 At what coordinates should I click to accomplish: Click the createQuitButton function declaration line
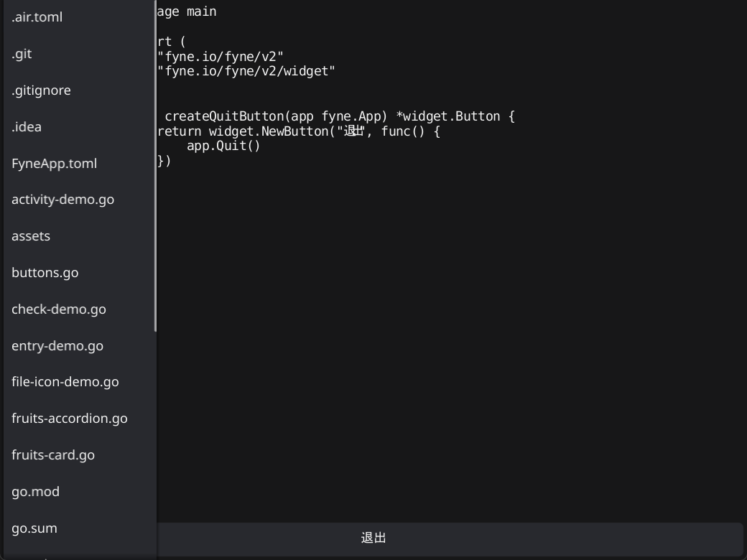339,116
